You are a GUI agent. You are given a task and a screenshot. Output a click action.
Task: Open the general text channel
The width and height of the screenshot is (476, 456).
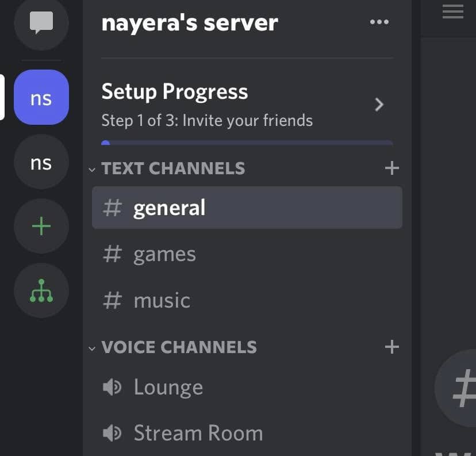click(247, 208)
